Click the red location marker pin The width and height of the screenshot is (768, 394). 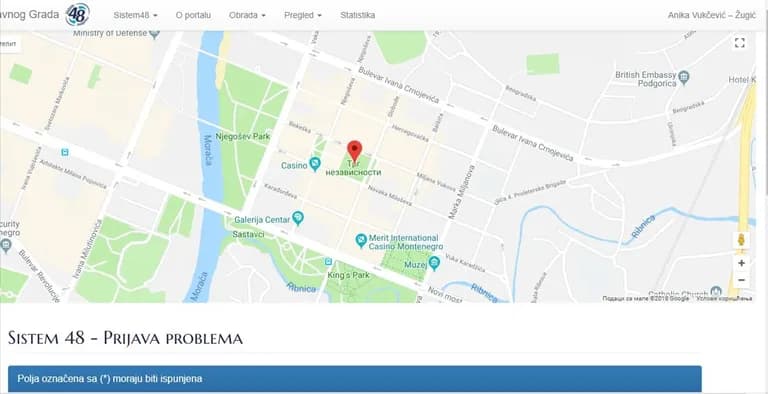coord(355,150)
